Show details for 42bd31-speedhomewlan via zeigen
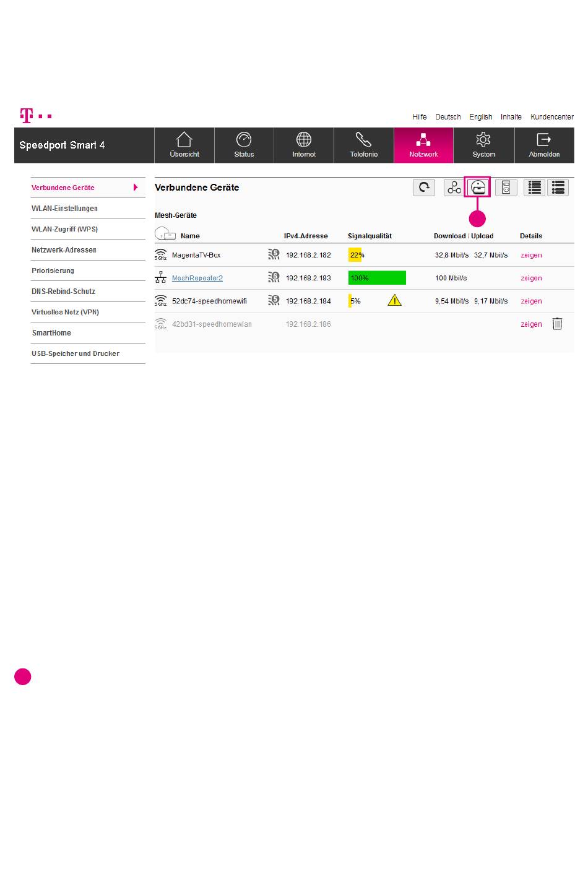The width and height of the screenshot is (588, 882). point(531,324)
